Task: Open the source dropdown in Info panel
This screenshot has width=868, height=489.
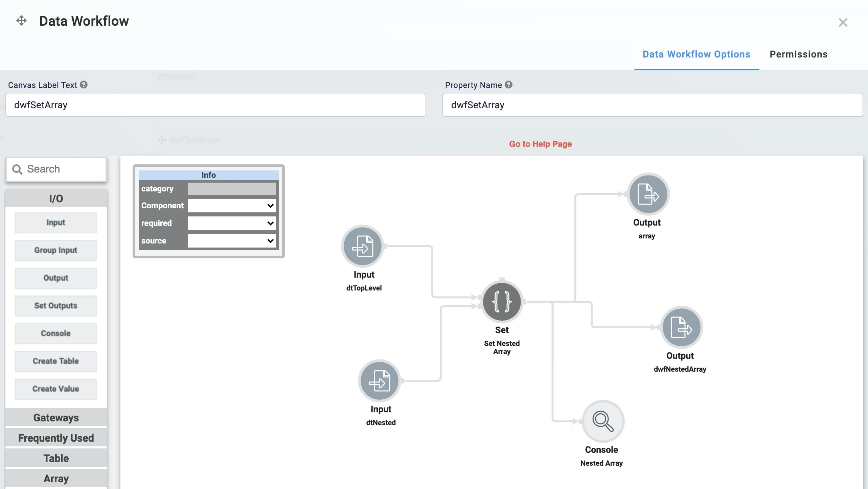Action: pyautogui.click(x=232, y=241)
